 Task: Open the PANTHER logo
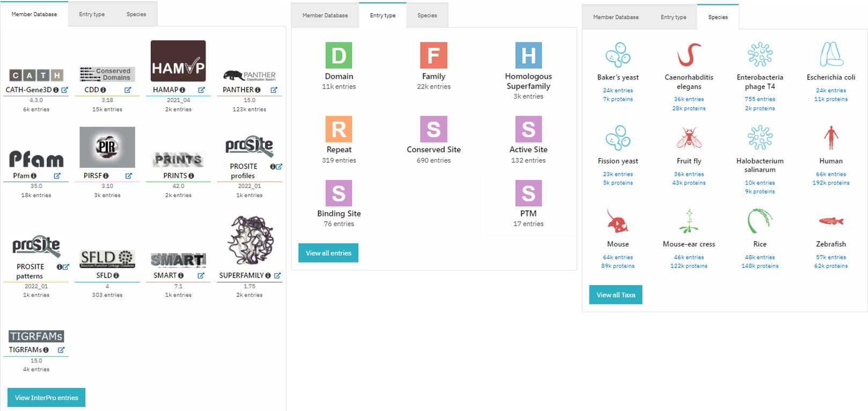249,76
